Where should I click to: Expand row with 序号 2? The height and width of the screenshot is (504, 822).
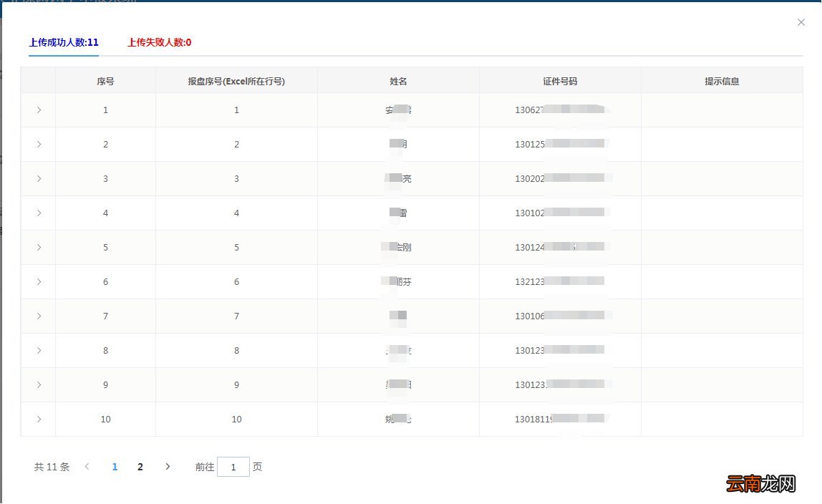(x=39, y=144)
